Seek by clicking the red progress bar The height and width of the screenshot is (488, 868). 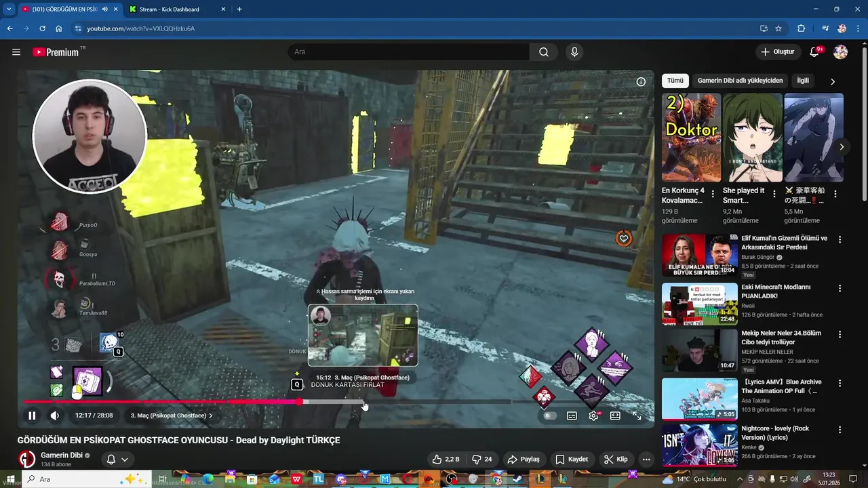161,402
